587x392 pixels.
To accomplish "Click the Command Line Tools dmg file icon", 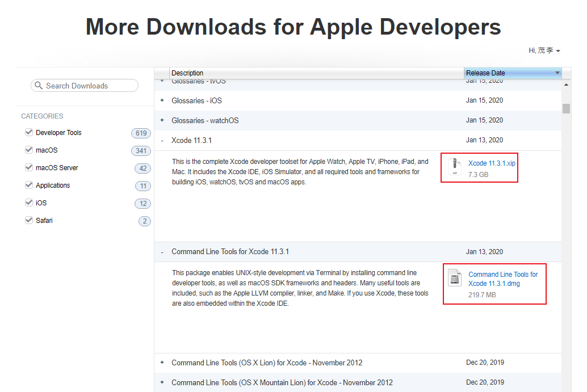I will point(455,278).
